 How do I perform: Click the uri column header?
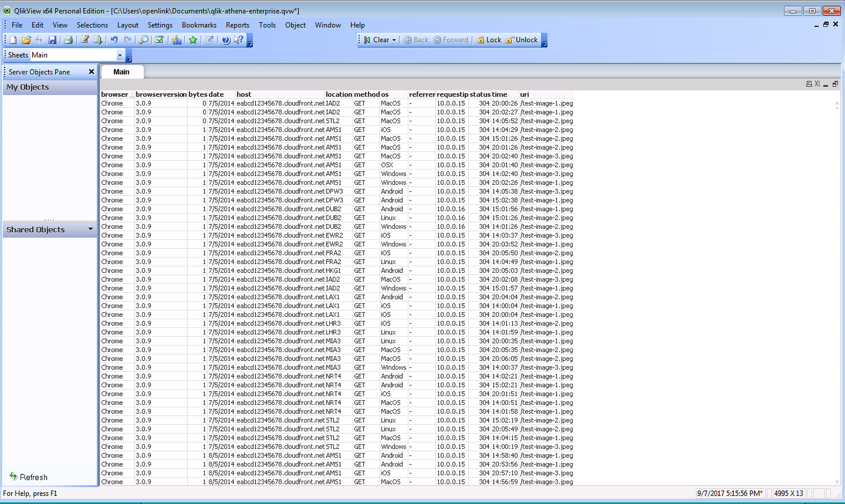[547, 94]
